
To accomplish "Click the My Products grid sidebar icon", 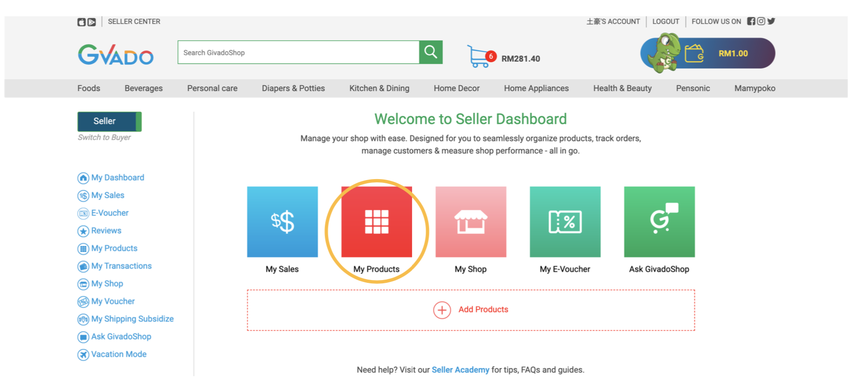I will (83, 249).
